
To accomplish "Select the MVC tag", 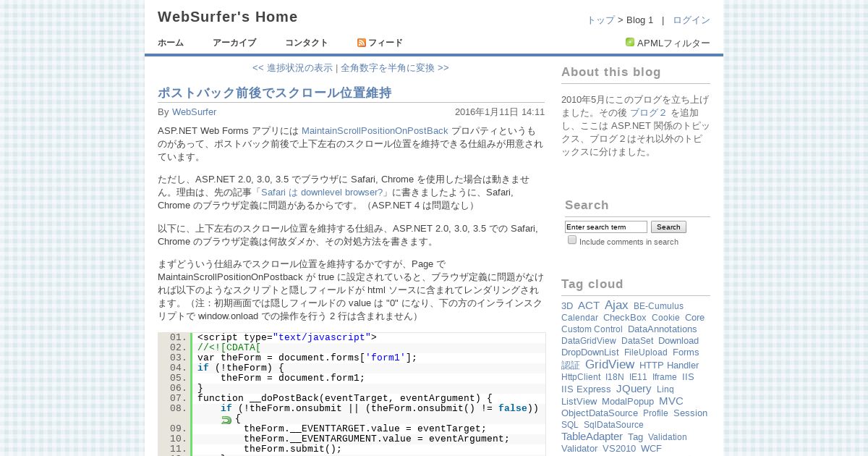I will click(x=671, y=401).
